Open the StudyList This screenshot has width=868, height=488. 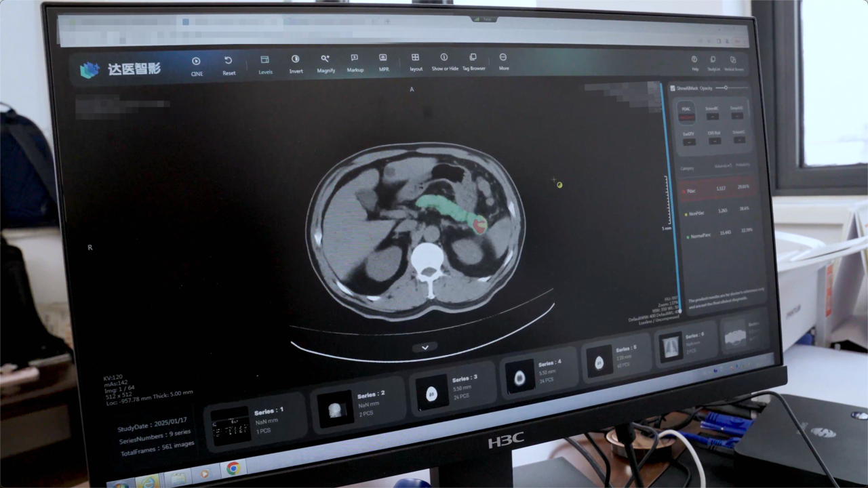point(713,63)
